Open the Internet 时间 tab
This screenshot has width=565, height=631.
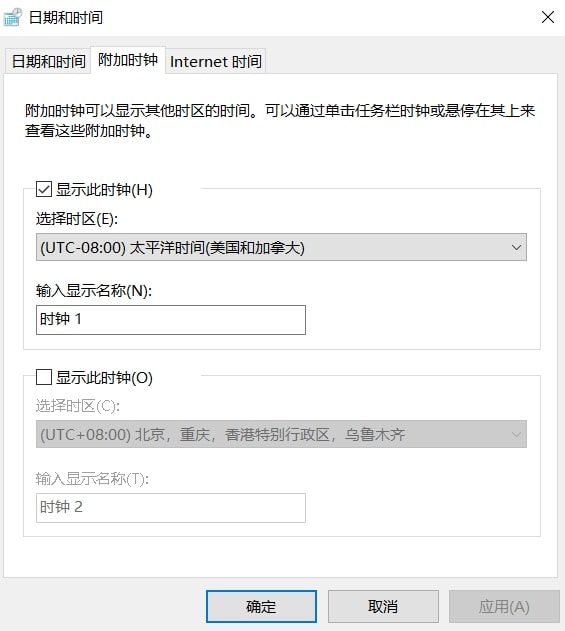(x=216, y=62)
